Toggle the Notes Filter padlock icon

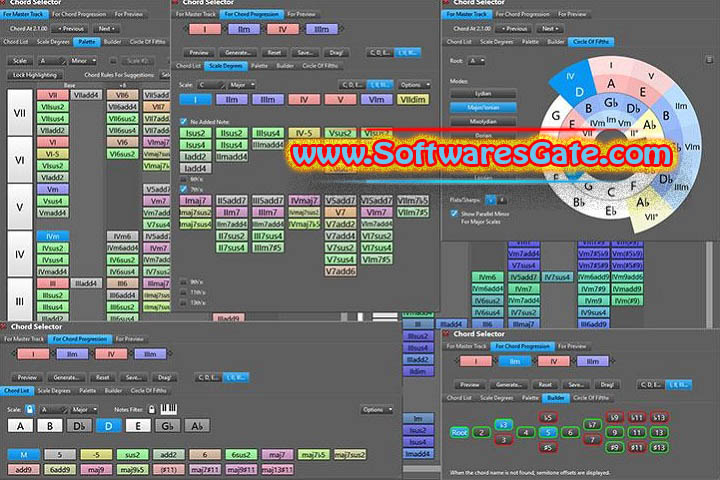pyautogui.click(x=152, y=409)
